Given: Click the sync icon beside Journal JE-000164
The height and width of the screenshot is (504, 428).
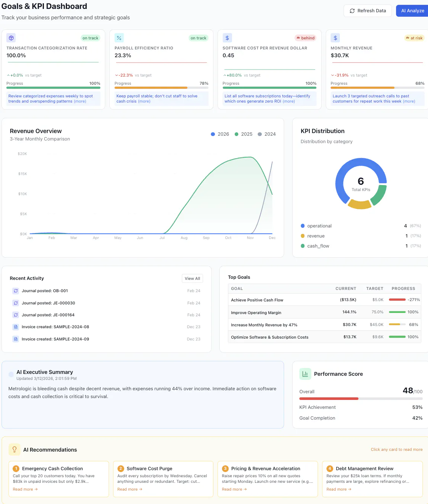Looking at the screenshot, I should tap(16, 315).
